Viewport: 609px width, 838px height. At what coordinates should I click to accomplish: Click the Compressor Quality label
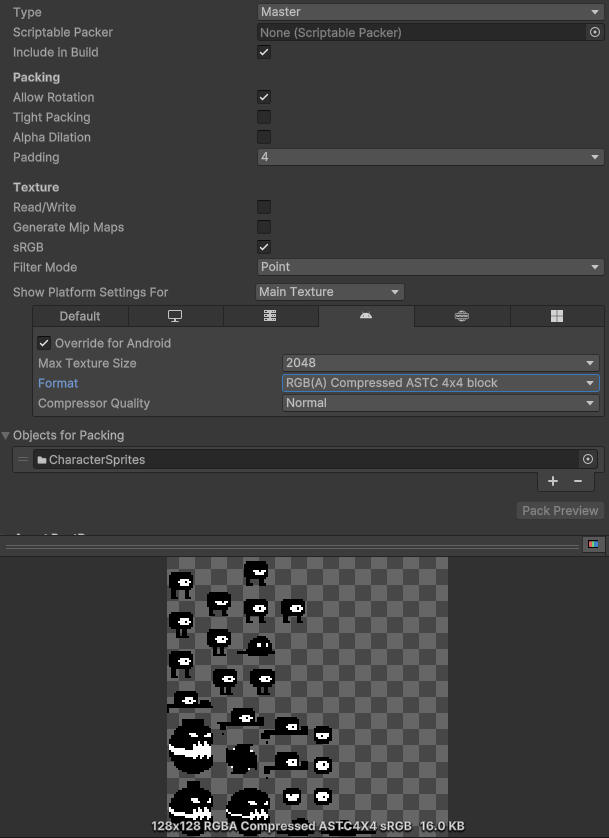(94, 403)
